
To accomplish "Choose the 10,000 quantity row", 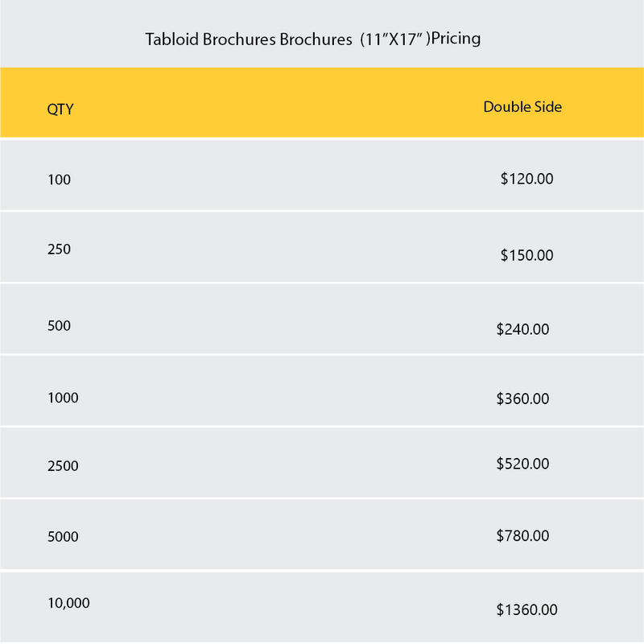I will click(x=68, y=603).
